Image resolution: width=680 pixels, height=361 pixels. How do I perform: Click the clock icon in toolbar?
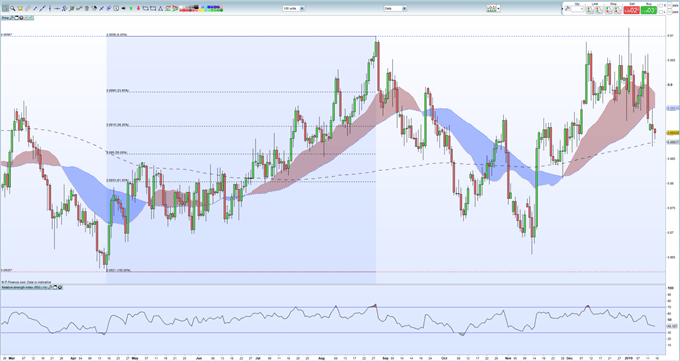pyautogui.click(x=116, y=8)
